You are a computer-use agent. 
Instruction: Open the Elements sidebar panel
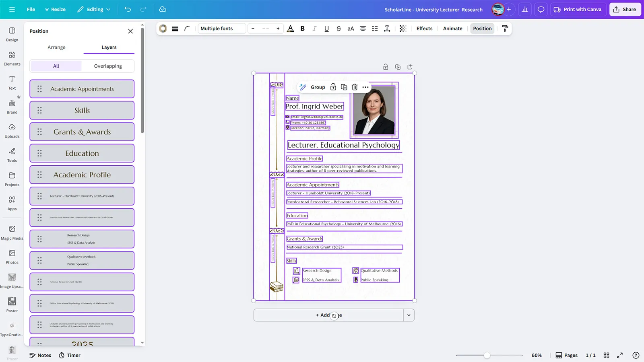click(x=12, y=58)
